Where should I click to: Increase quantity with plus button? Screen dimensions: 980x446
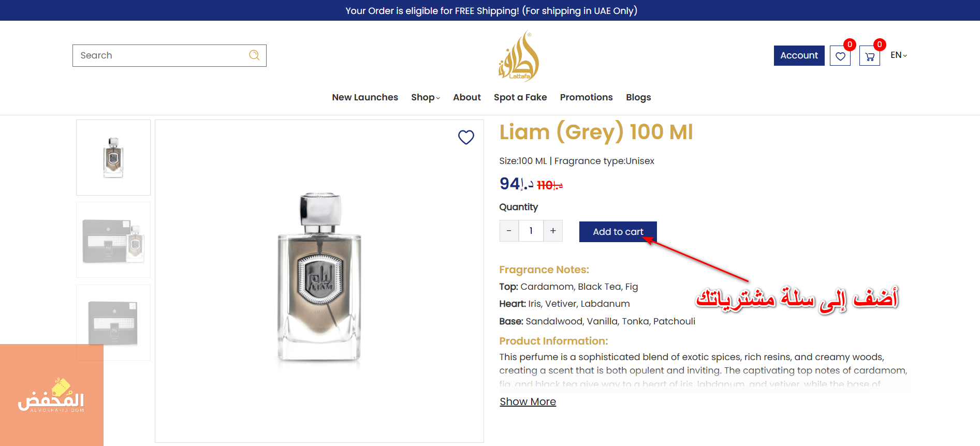[553, 231]
